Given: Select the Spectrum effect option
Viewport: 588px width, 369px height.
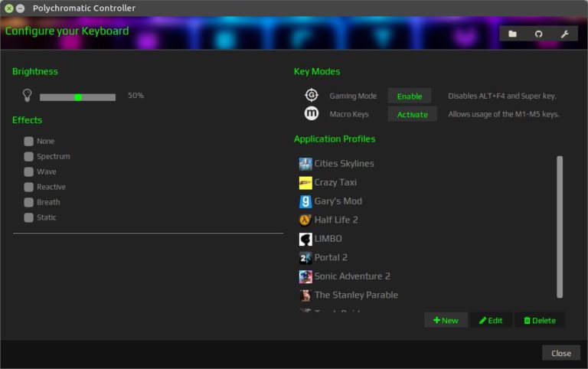Looking at the screenshot, I should coord(28,156).
